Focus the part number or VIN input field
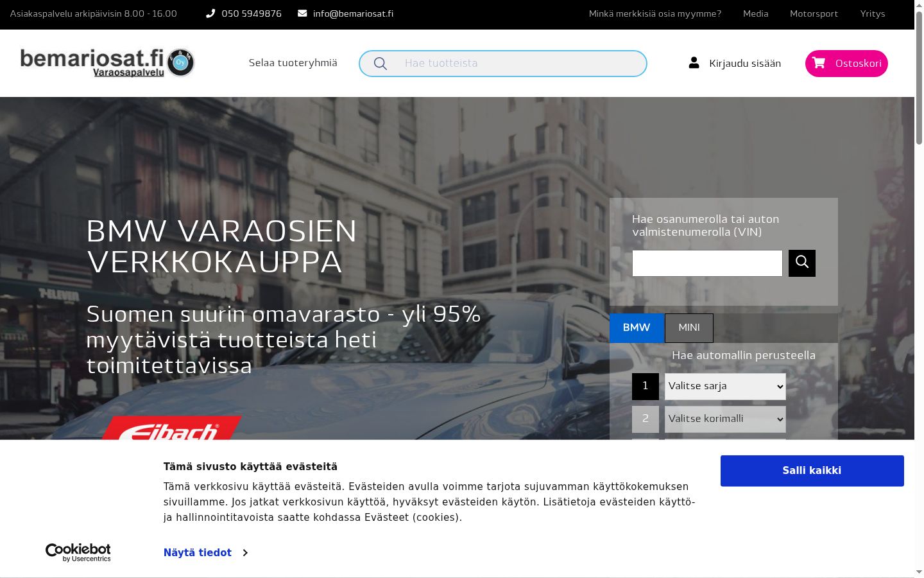 (707, 263)
